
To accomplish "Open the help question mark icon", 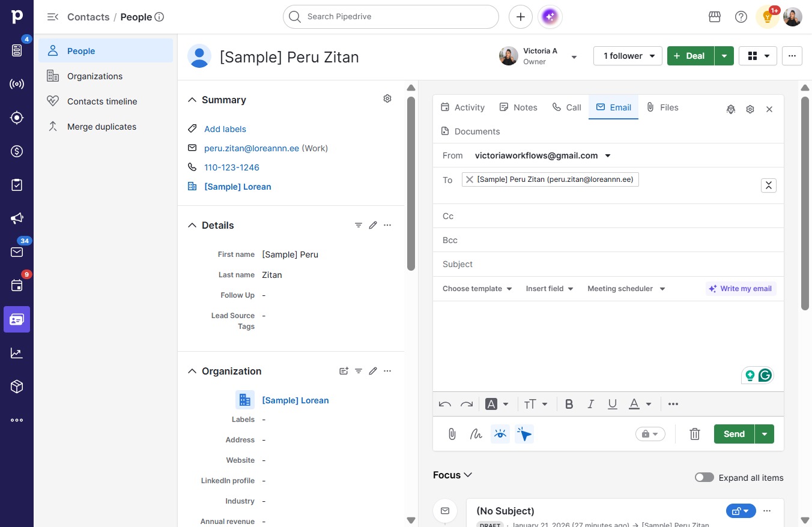I will point(741,17).
